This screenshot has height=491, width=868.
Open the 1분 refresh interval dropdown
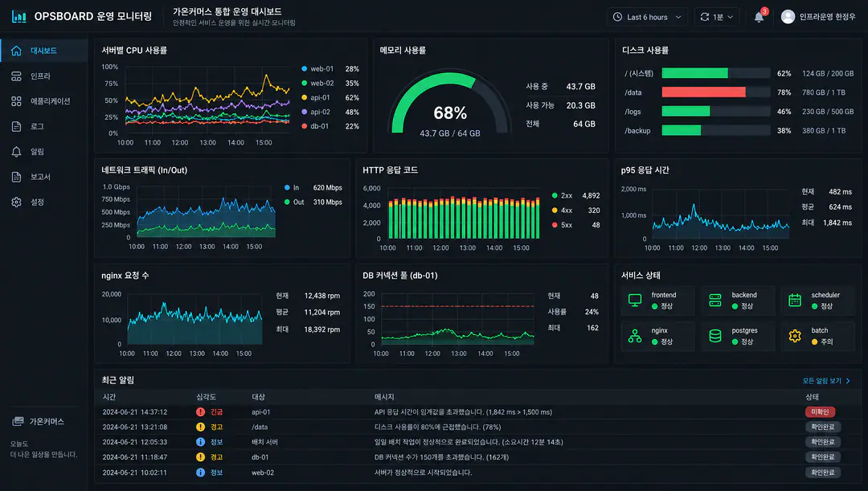[x=716, y=17]
